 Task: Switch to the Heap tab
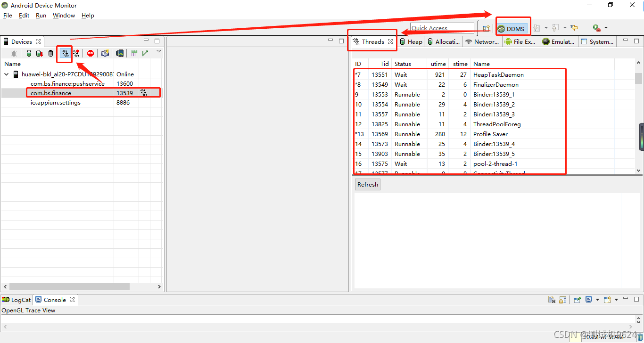pyautogui.click(x=411, y=41)
